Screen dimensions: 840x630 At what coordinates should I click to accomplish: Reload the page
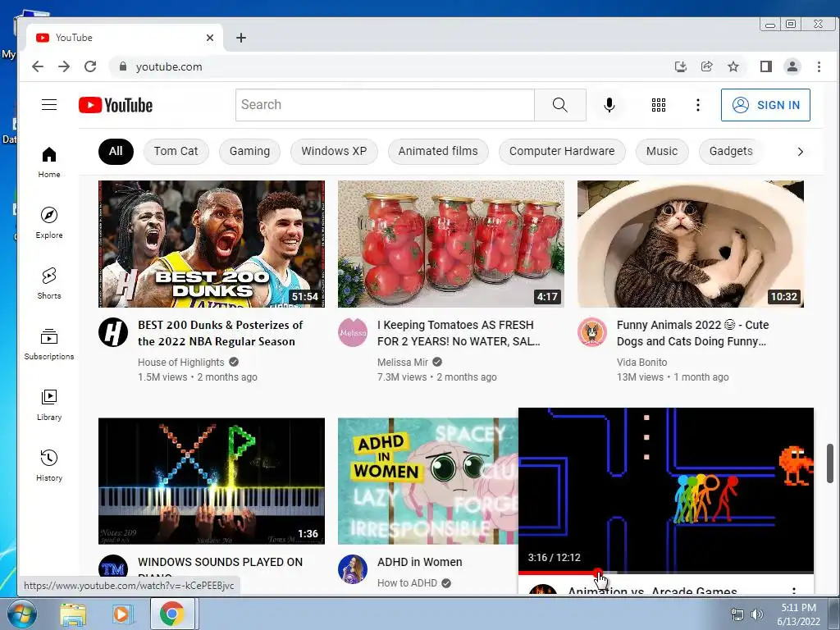[x=90, y=66]
